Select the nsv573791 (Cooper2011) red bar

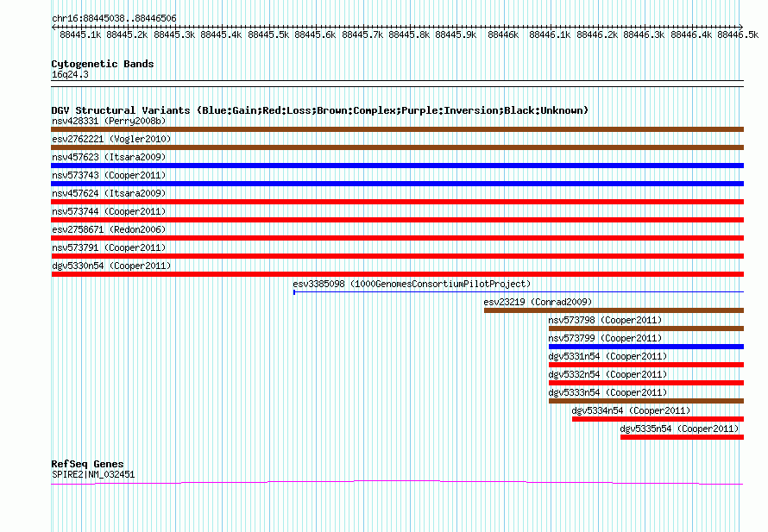click(x=397, y=256)
